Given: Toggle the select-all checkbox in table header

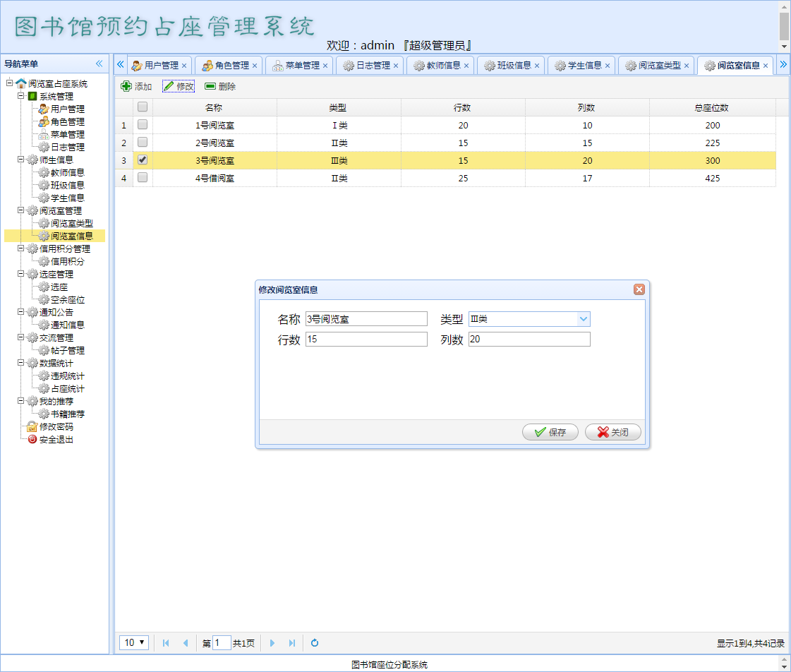Looking at the screenshot, I should coord(143,107).
